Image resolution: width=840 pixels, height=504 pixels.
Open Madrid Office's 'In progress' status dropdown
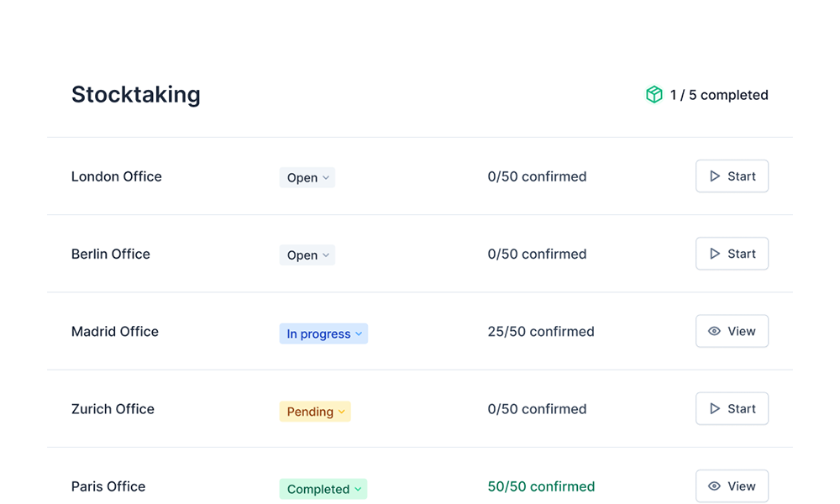323,333
